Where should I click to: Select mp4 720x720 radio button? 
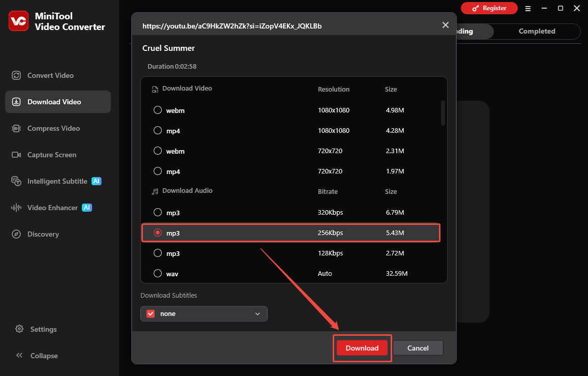tap(158, 171)
